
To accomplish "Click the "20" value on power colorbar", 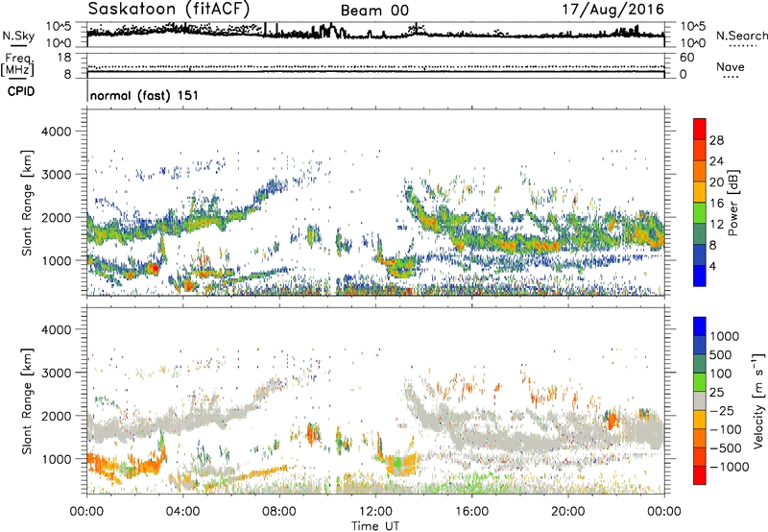I will point(716,182).
